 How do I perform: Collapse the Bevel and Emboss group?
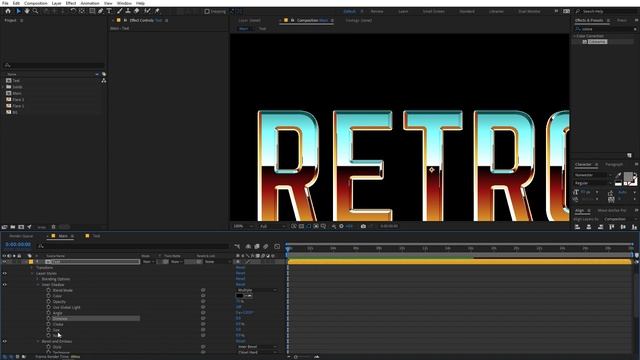click(x=38, y=341)
